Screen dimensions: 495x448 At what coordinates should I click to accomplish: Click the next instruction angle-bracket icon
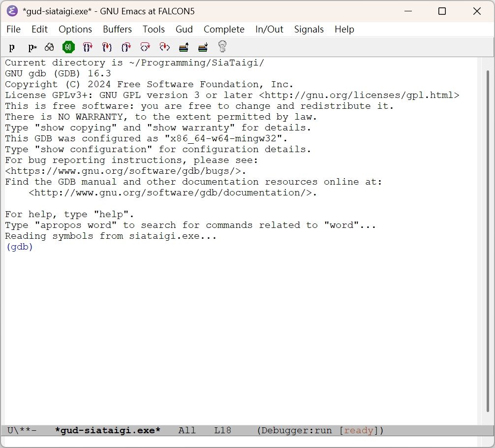(x=145, y=47)
